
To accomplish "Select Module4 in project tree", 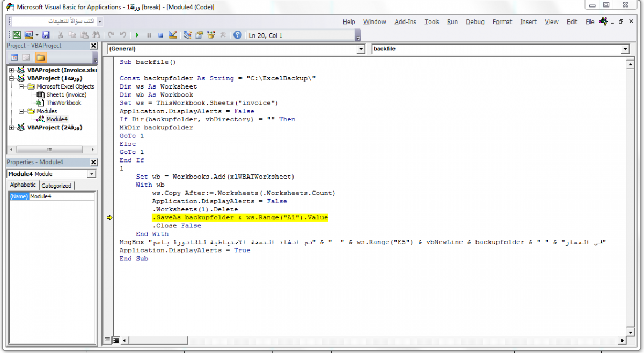I will pos(57,119).
